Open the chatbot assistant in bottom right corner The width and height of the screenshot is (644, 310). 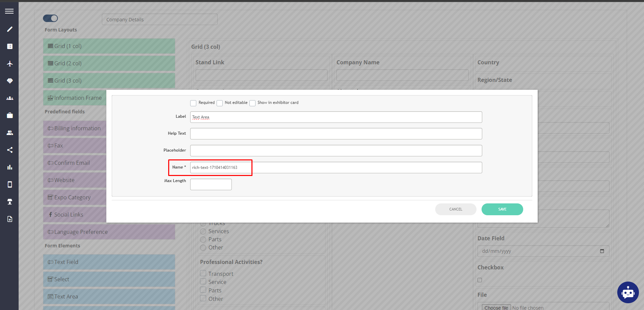628,292
